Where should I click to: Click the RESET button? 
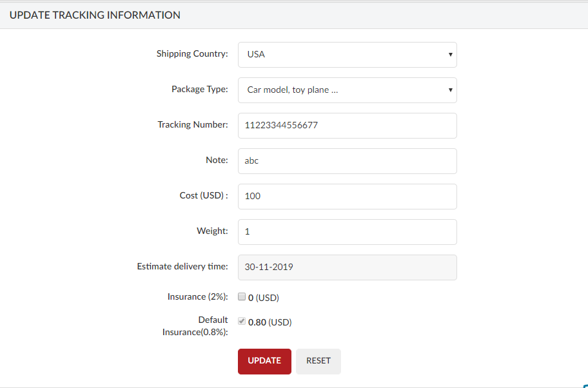(318, 362)
